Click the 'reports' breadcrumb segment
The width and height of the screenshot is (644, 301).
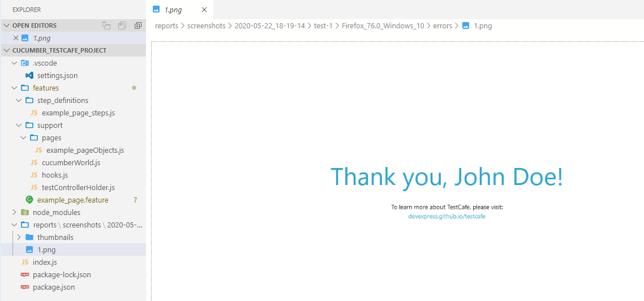(x=167, y=25)
